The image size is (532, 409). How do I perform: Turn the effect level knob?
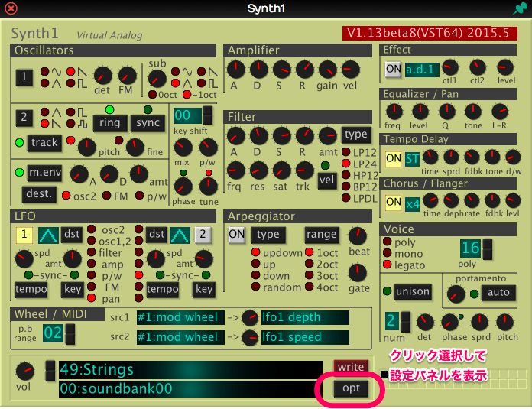tap(505, 67)
